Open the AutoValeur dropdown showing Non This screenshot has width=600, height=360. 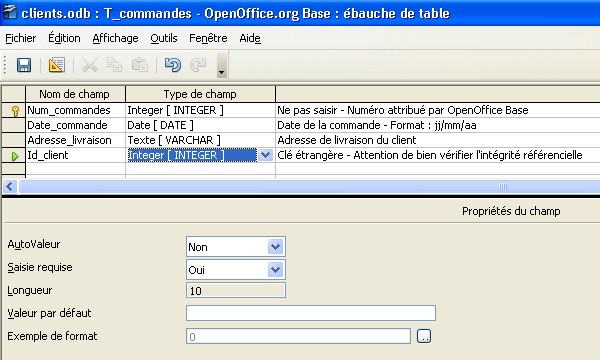[x=275, y=247]
